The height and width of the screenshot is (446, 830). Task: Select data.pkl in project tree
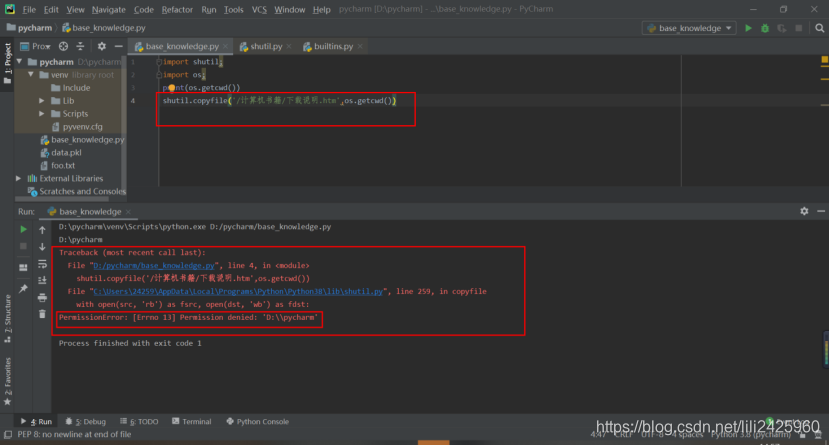66,152
